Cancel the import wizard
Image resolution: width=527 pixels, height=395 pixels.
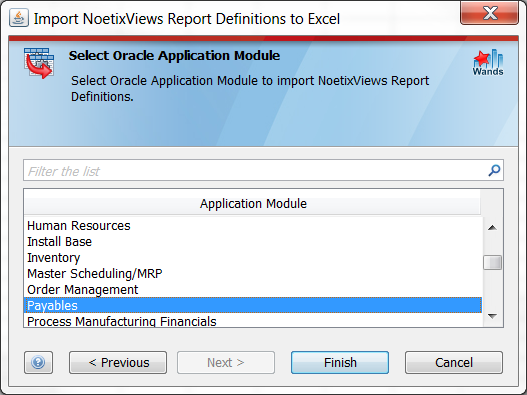click(x=454, y=362)
